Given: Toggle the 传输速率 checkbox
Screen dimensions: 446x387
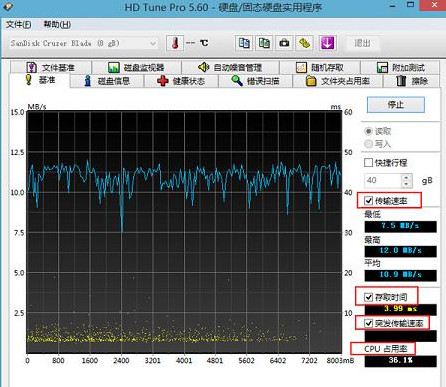Looking at the screenshot, I should [368, 201].
